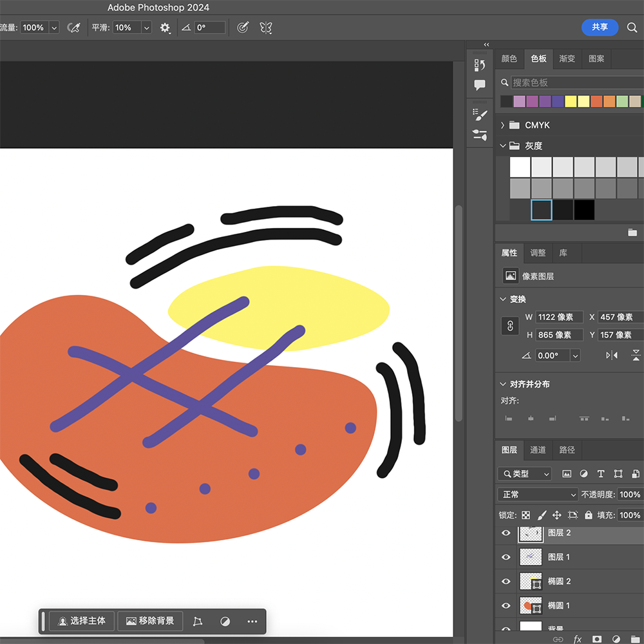Click the 移除背景 button
644x644 pixels.
150,621
